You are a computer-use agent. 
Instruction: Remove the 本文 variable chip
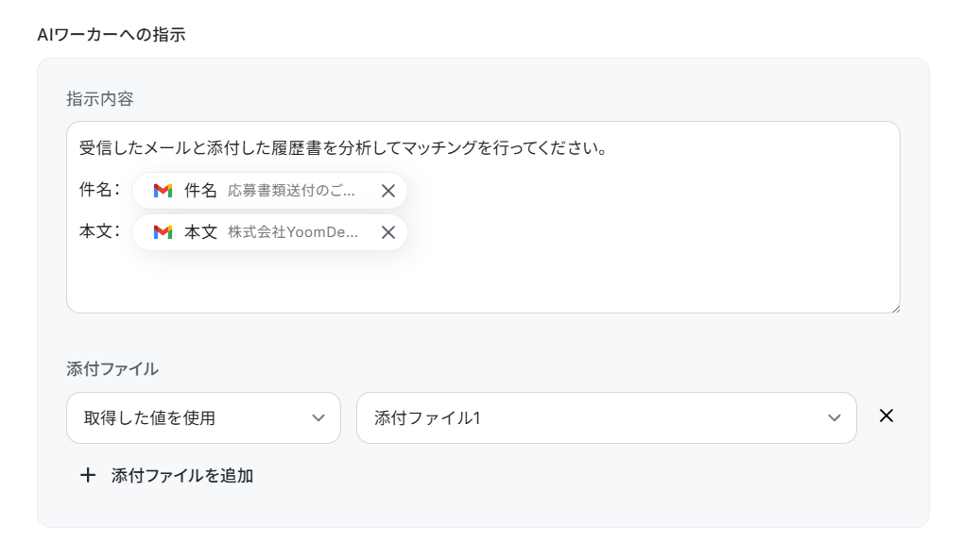click(x=388, y=232)
